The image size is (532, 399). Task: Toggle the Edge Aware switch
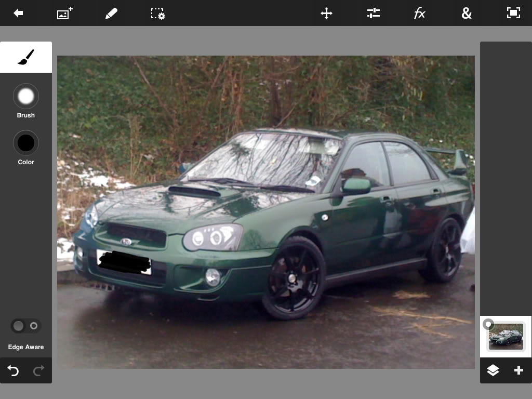[x=26, y=326]
